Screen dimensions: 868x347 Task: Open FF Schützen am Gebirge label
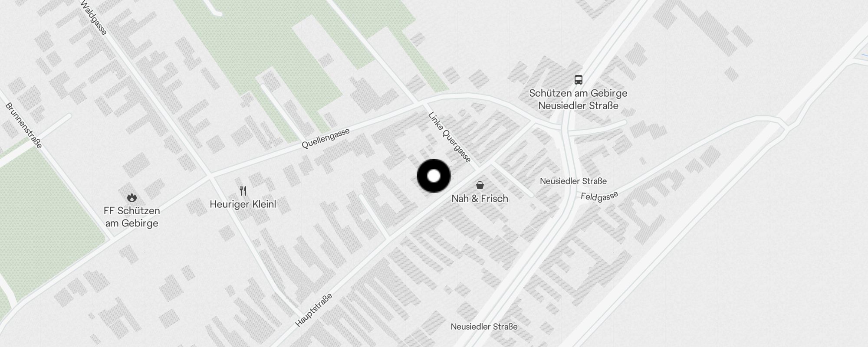132,217
